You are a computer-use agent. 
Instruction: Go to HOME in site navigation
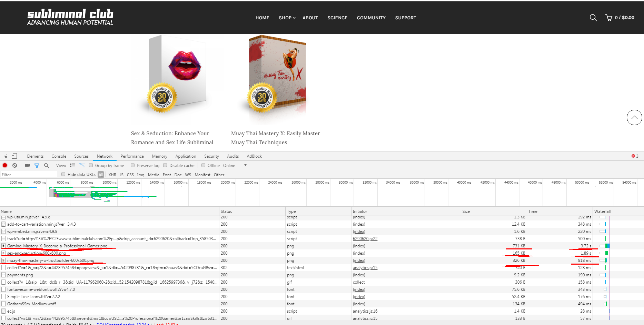click(262, 18)
